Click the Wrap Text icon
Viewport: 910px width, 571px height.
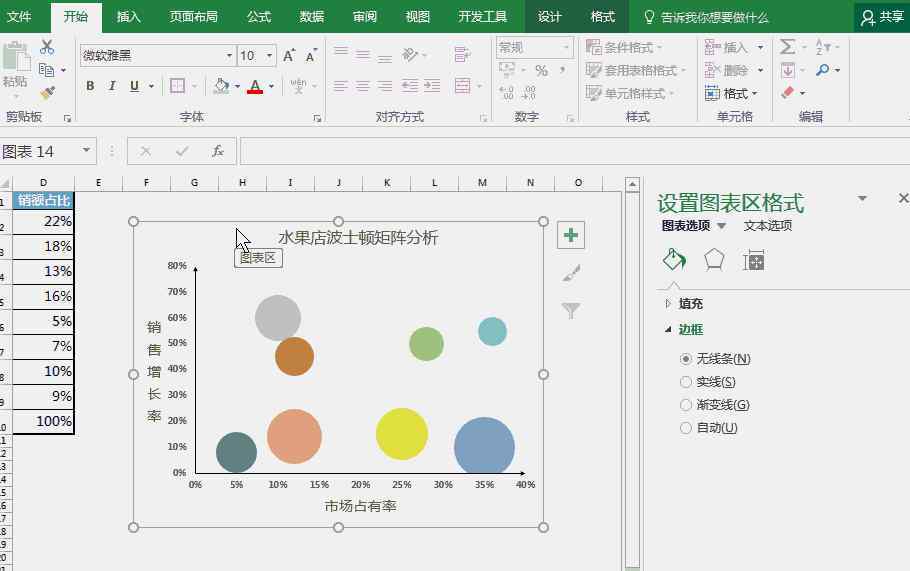coord(462,55)
